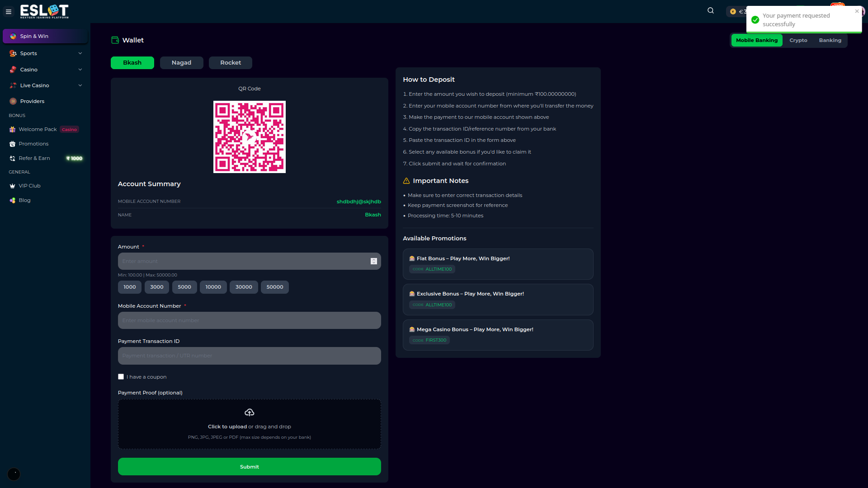868x488 pixels.
Task: Click the Spin & Win wheel icon
Action: pos(13,36)
